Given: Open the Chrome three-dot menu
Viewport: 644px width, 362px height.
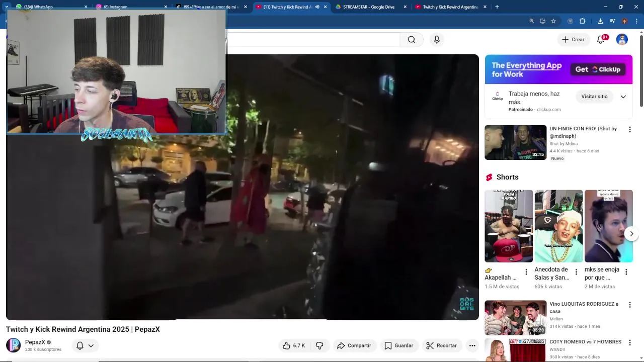Looking at the screenshot, I should (x=636, y=21).
